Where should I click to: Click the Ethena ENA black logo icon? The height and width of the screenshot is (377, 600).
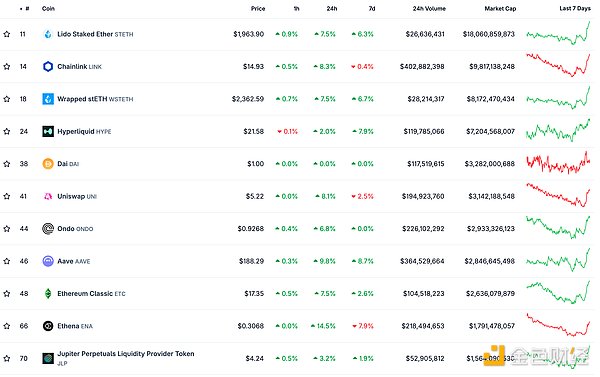click(48, 326)
